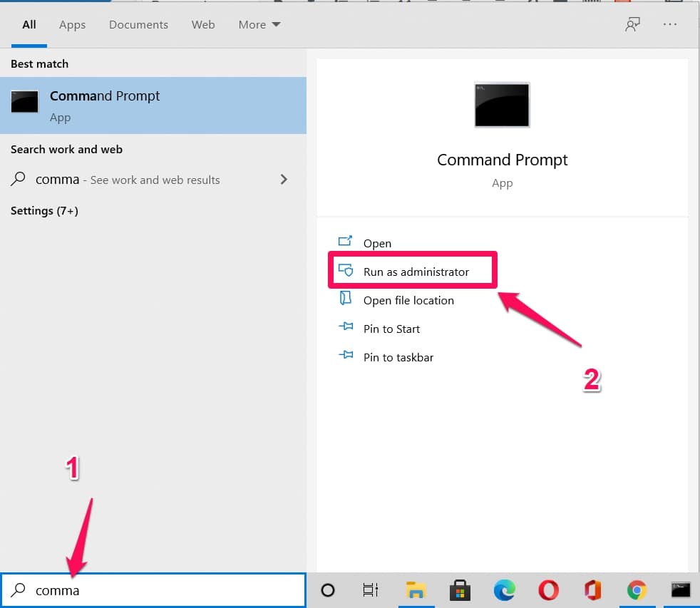Click the Pin to Start pin icon
This screenshot has width=700, height=608.
pos(346,326)
